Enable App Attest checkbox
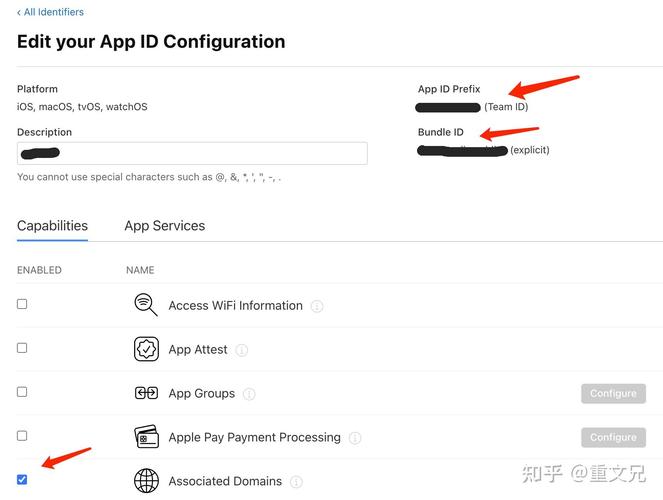 click(22, 348)
